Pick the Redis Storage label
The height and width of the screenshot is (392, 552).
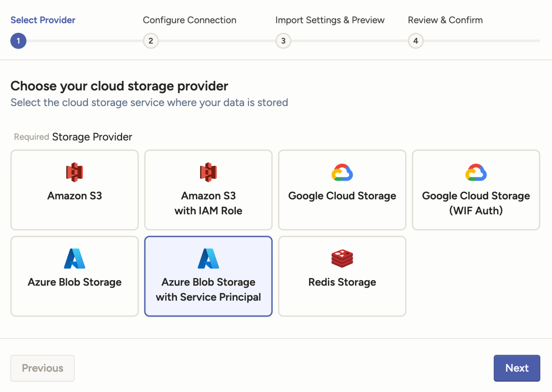pos(342,282)
